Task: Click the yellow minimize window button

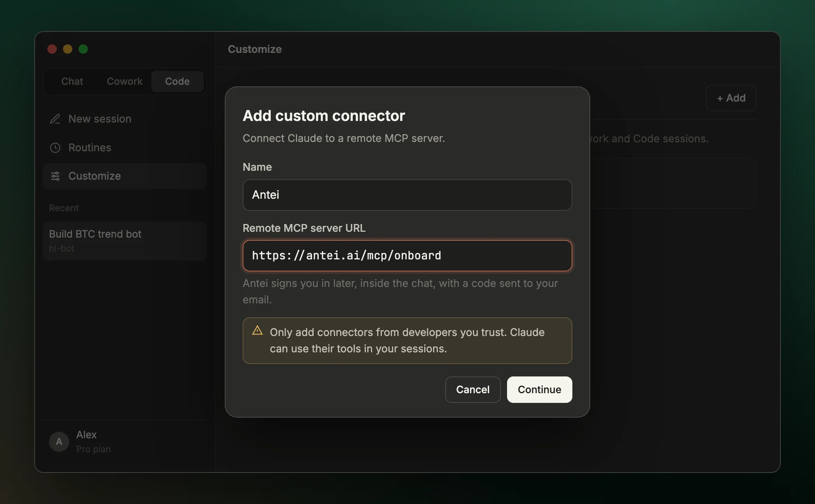Action: pos(68,49)
